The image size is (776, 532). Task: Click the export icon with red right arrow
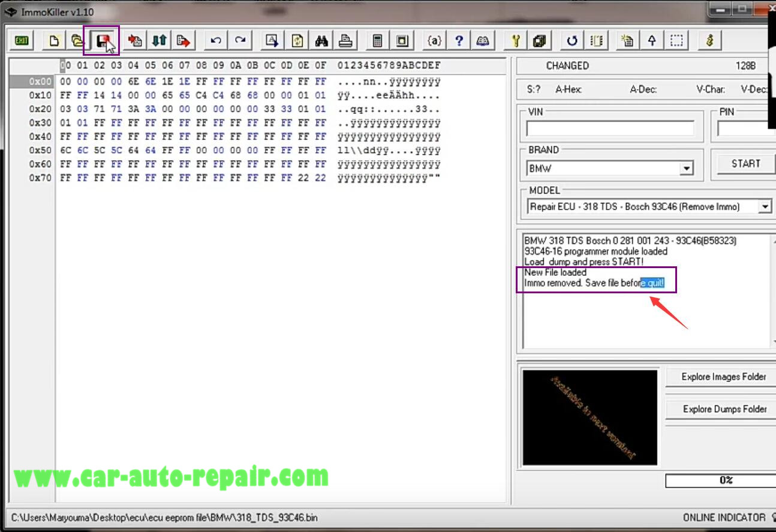[x=184, y=41]
